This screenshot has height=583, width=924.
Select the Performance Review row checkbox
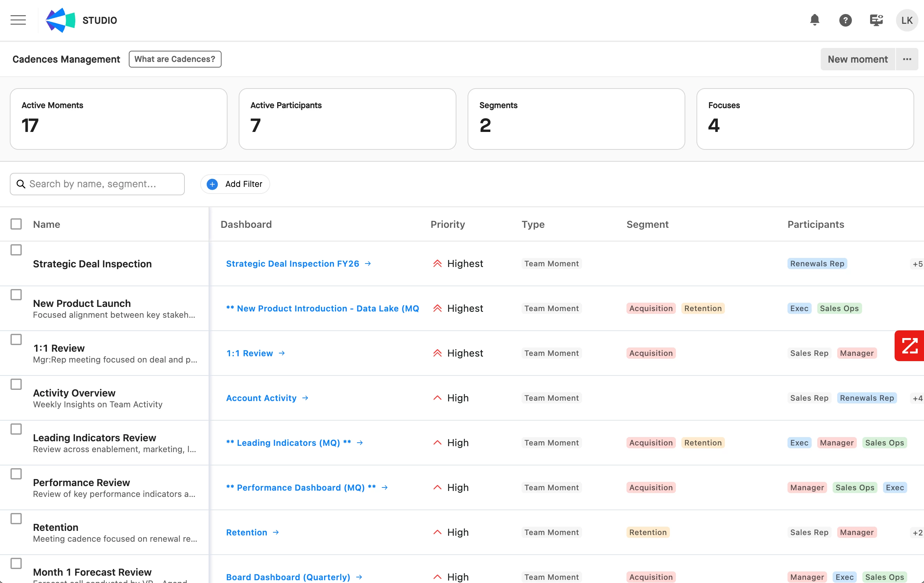[16, 474]
